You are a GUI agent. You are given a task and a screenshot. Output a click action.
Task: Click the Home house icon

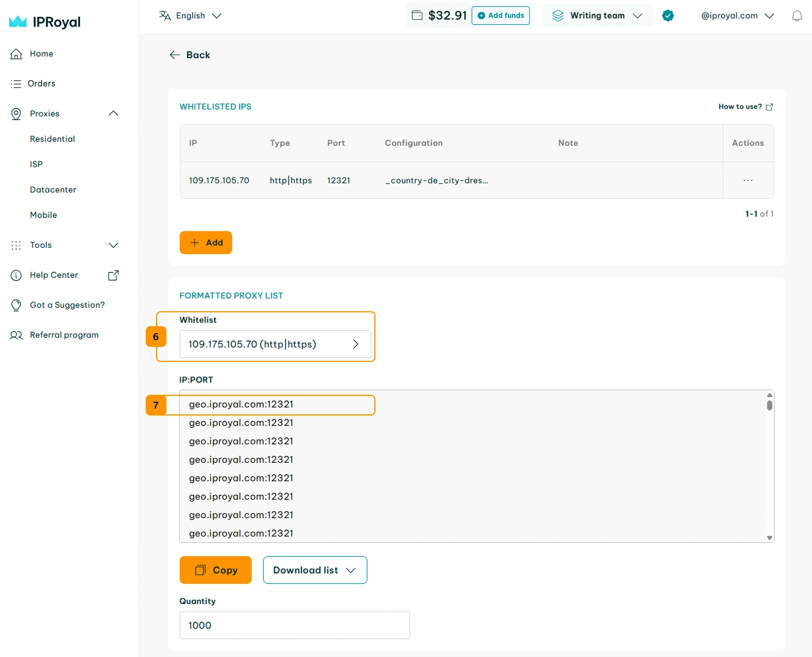16,54
